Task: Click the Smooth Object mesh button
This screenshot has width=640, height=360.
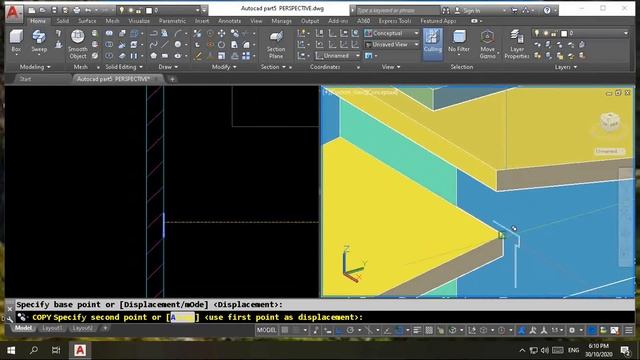Action: [x=78, y=44]
